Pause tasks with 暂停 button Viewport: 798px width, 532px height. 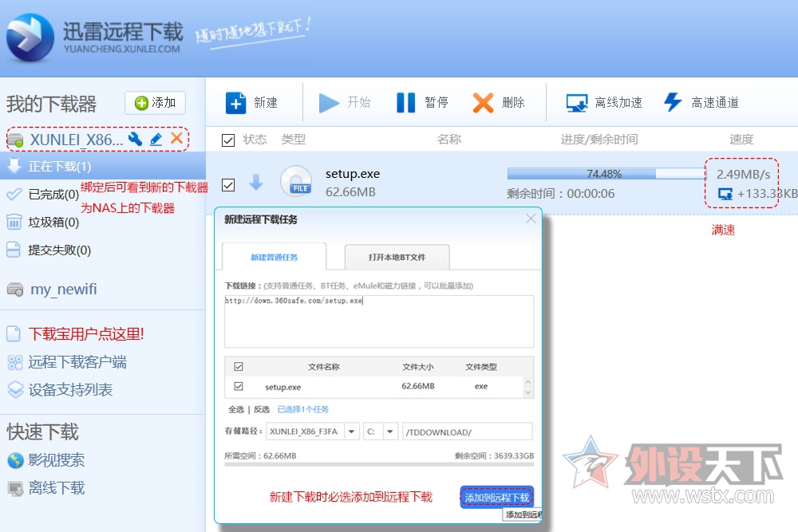click(x=422, y=103)
